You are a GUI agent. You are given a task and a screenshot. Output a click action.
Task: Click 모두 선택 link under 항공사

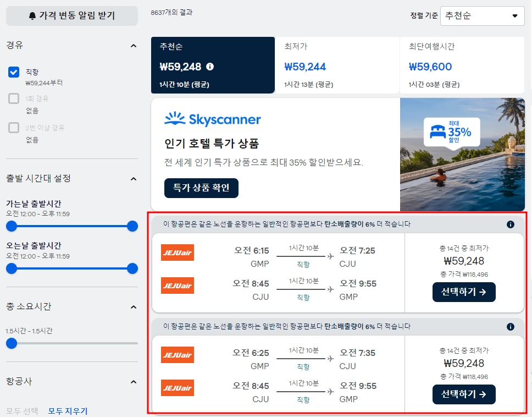coord(22,411)
